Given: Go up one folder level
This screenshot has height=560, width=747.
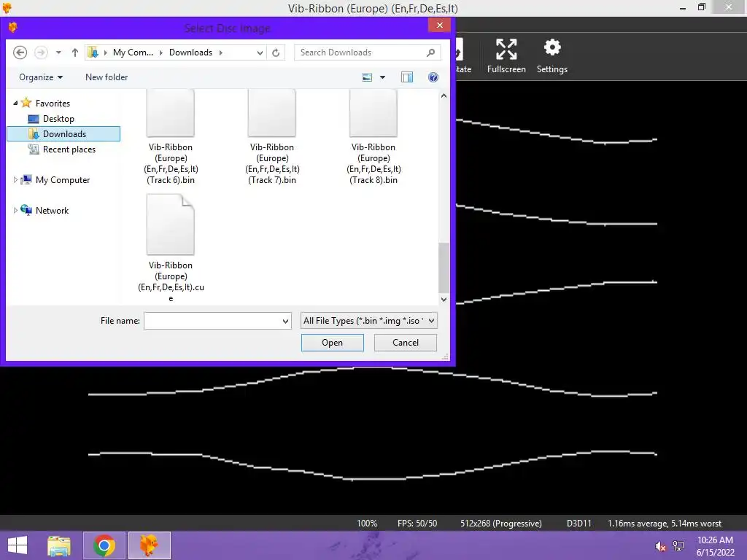Looking at the screenshot, I should pos(75,52).
